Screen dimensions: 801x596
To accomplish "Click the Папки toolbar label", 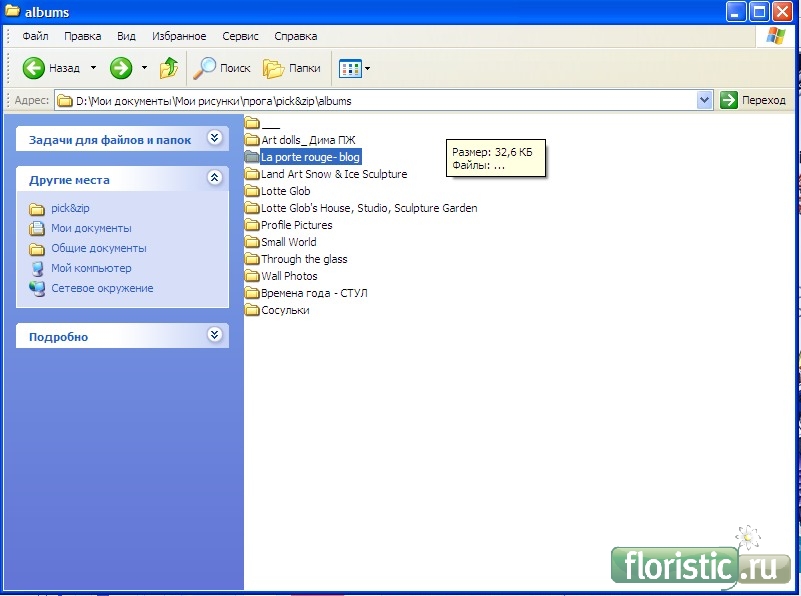I will (305, 68).
